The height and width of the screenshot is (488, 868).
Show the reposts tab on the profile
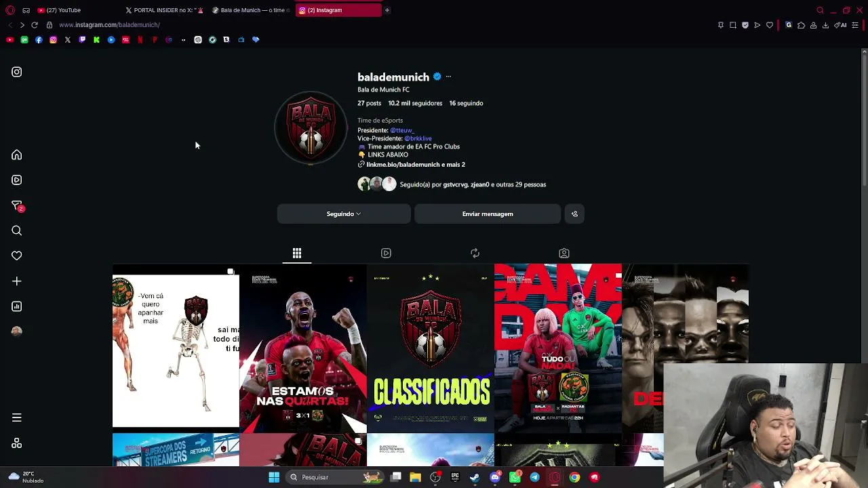475,253
